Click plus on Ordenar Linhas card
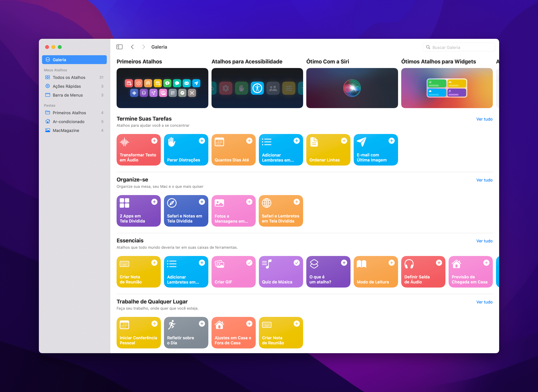Screen dimensions: 538x392 pos(344,141)
